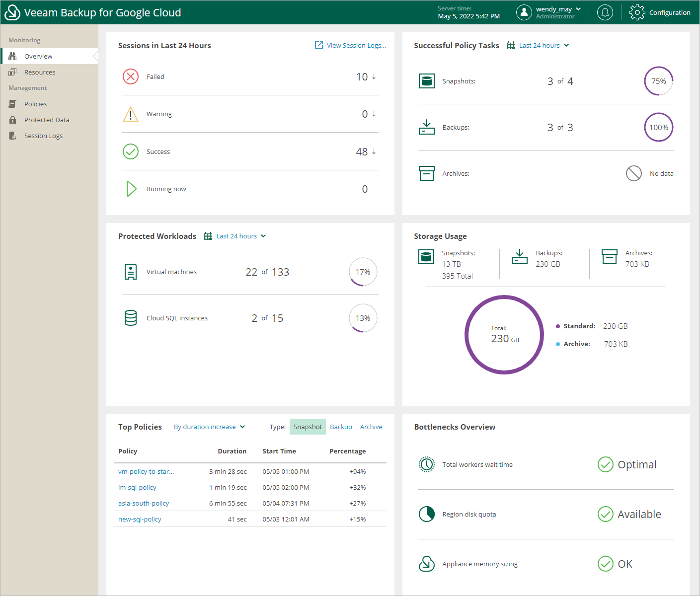
Task: Click the View Session Logs link
Action: point(351,45)
